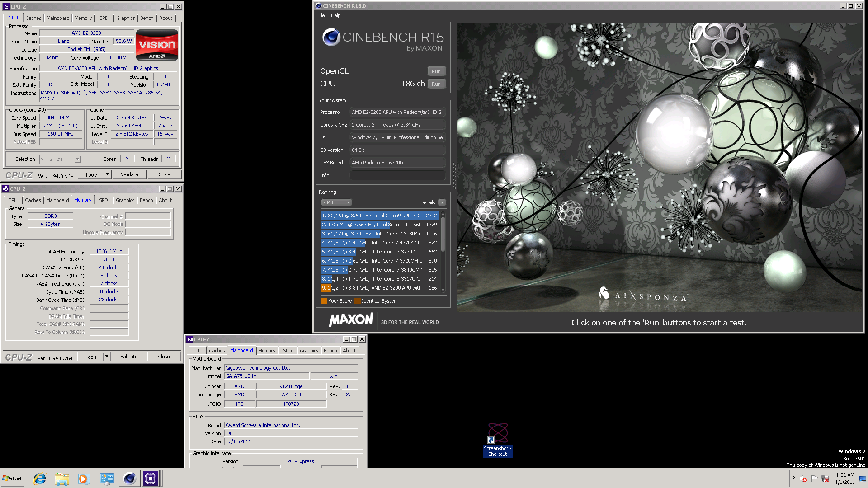This screenshot has width=868, height=488.
Task: Select ranking entry AMD E2-3200 score 186
Action: tap(379, 288)
